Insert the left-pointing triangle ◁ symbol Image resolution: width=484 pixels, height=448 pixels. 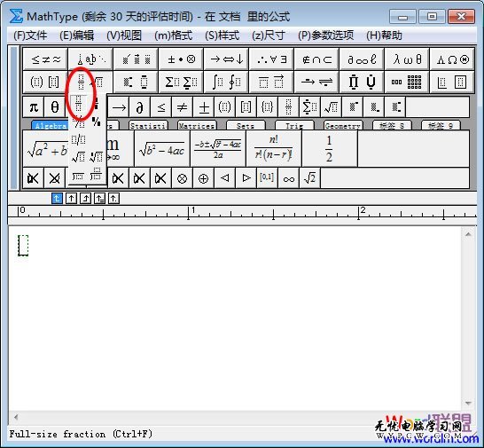point(224,178)
